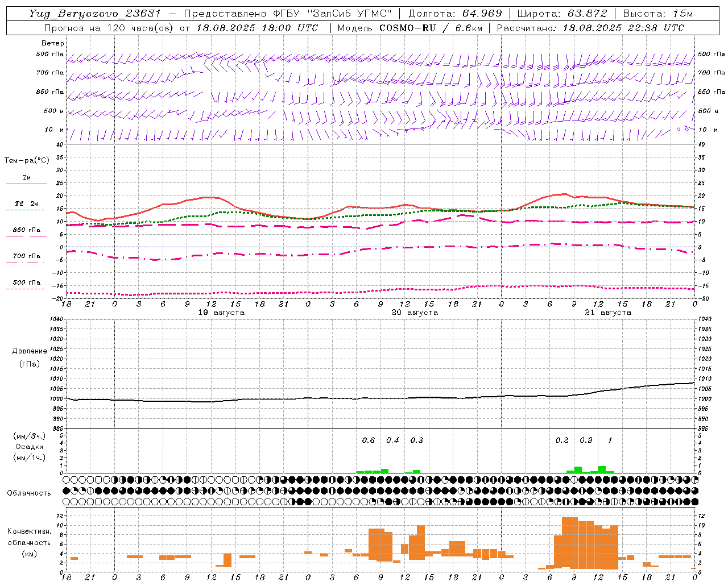
Task: Click the precipitation amount "0.6"
Action: [369, 440]
